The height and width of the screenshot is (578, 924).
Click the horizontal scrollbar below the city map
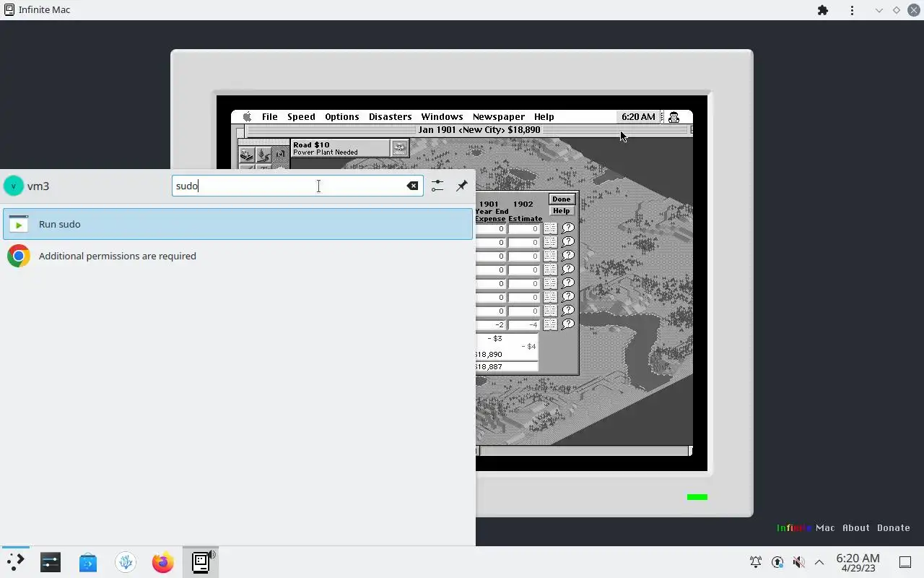coord(583,451)
